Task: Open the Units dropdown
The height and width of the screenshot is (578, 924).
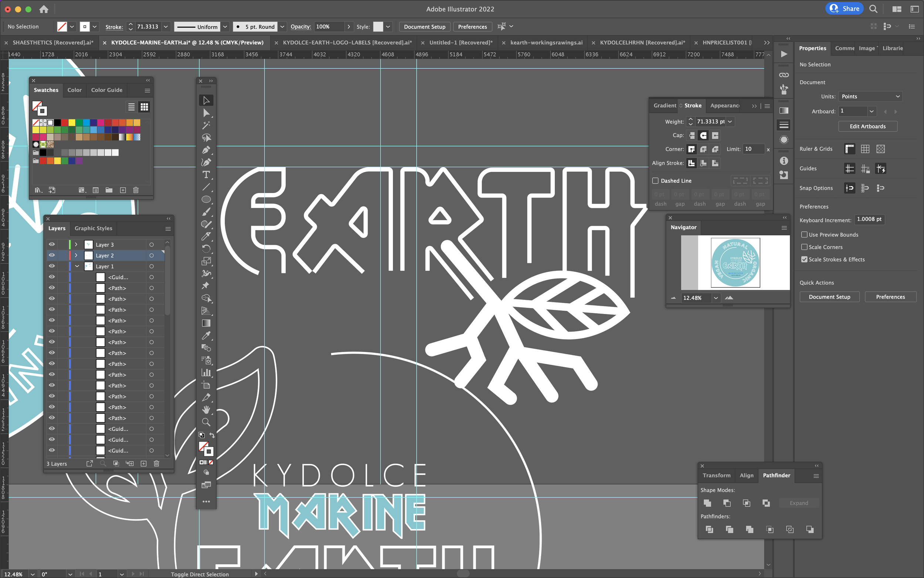Action: coord(870,96)
